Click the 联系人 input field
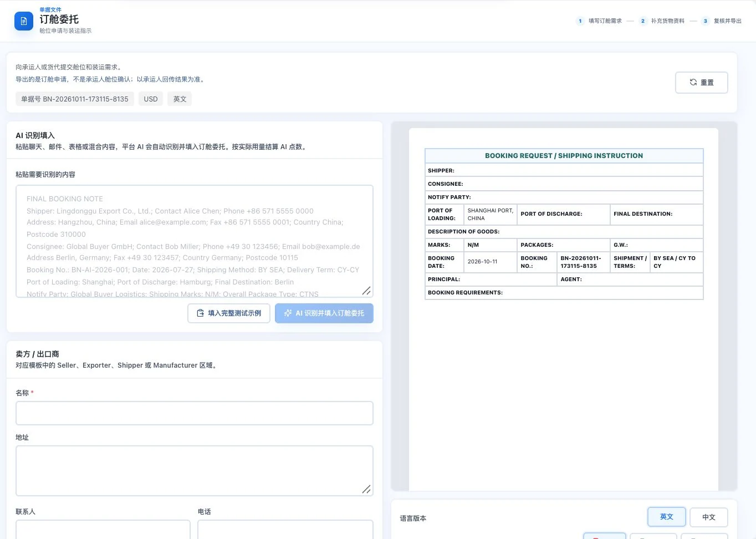Image resolution: width=756 pixels, height=539 pixels. point(103,529)
